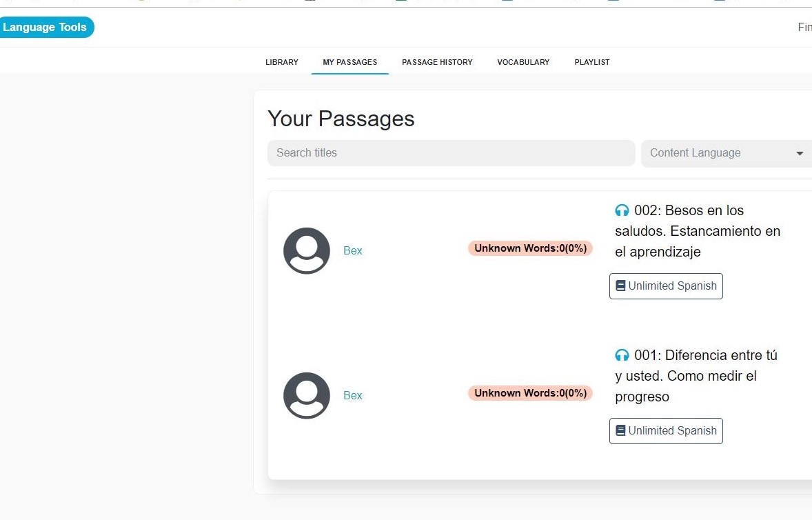Click book icon in first Unlimited Spanish tag

tap(620, 286)
